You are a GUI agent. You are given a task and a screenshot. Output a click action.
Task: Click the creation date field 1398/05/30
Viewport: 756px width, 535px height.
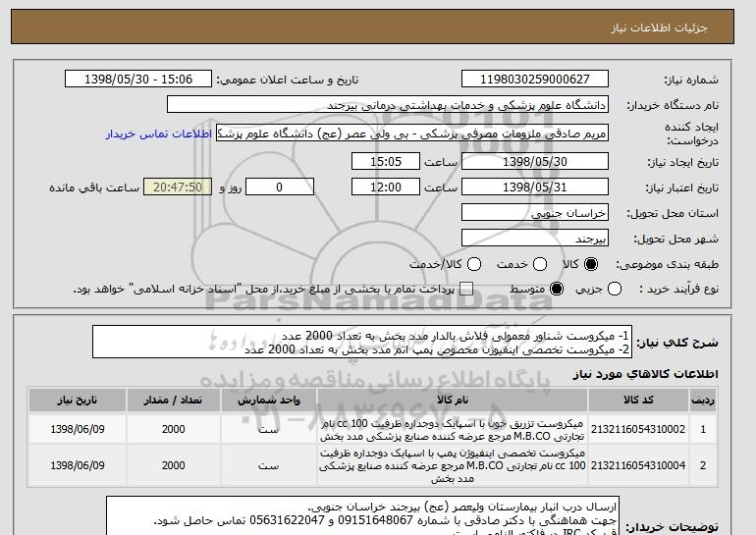point(535,161)
